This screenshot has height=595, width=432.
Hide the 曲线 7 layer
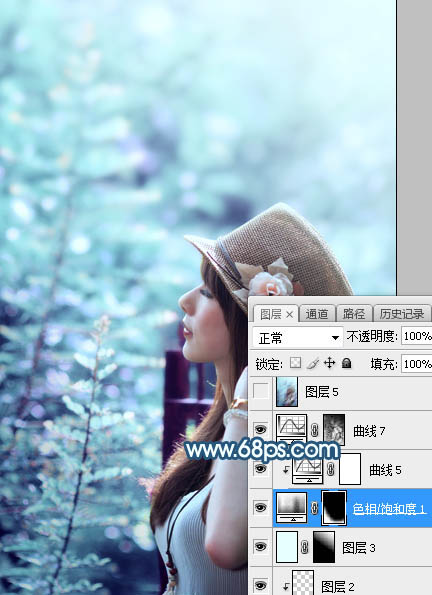pyautogui.click(x=260, y=430)
